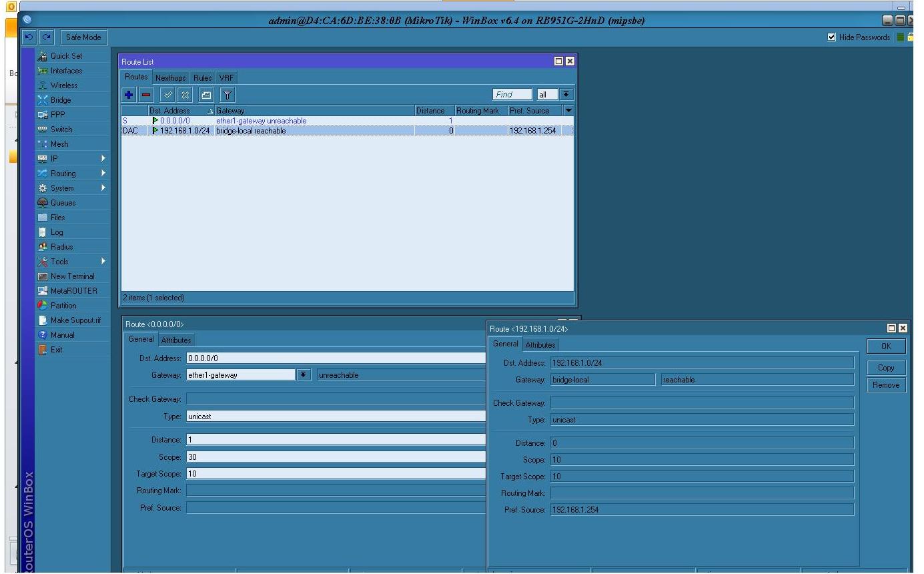
Task: Click Dst. Address field in Route 0.0.0.0/0
Action: [336, 358]
